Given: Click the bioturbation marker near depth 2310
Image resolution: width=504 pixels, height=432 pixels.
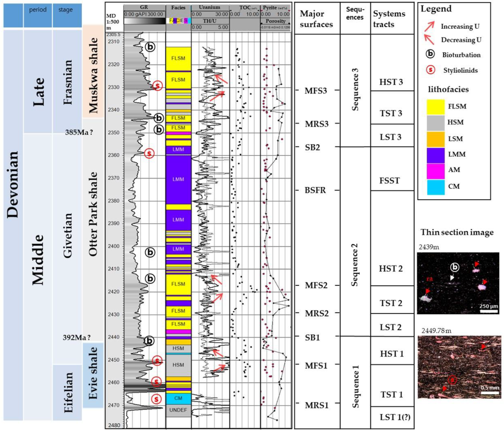Looking at the screenshot, I should pos(150,47).
